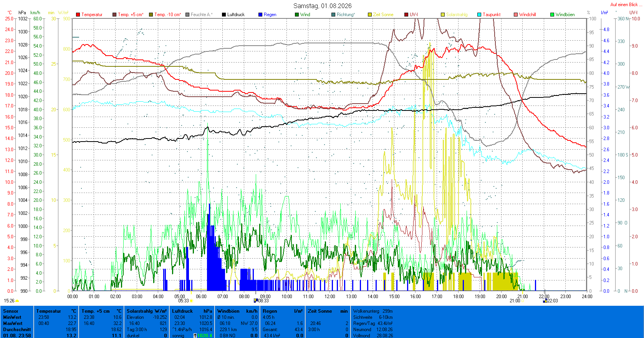Image resolution: width=644 pixels, height=338 pixels.
Task: Click the '0 Bft NO' wind reading
Action: (227, 336)
